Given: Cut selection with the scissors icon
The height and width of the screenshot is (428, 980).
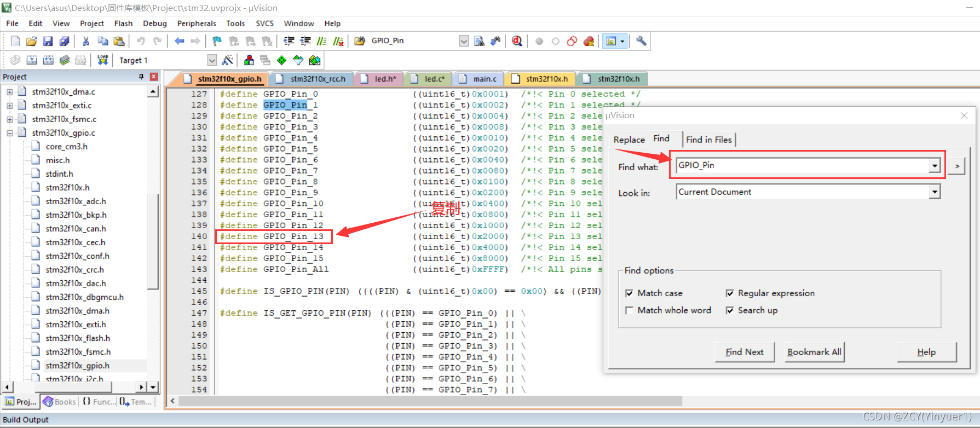Looking at the screenshot, I should pyautogui.click(x=86, y=41).
